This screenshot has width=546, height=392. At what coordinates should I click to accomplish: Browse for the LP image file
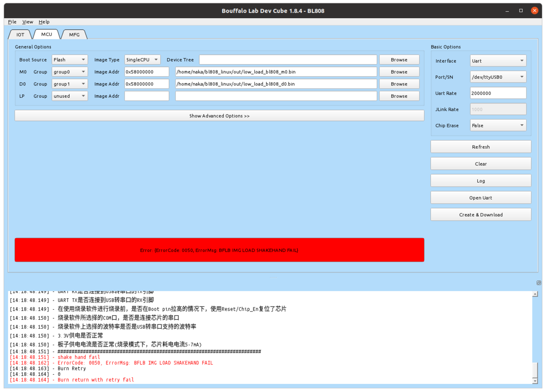pyautogui.click(x=399, y=96)
